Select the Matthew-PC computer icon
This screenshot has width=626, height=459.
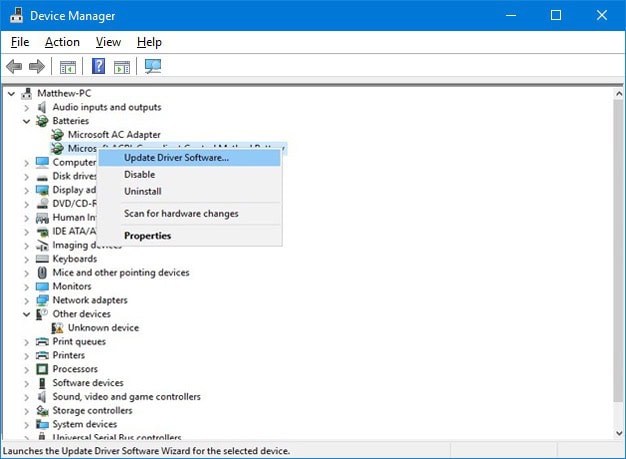pyautogui.click(x=27, y=93)
